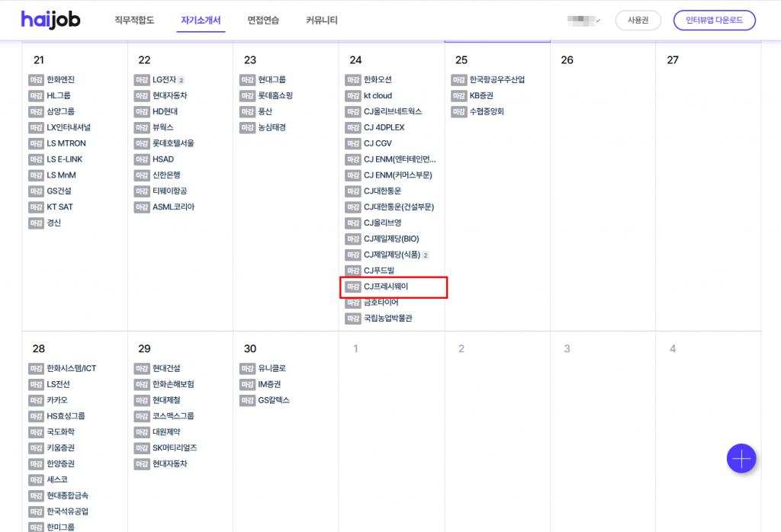Viewport: 781px width, 532px height.
Task: Select the 자기소개서 tab
Action: pyautogui.click(x=201, y=21)
